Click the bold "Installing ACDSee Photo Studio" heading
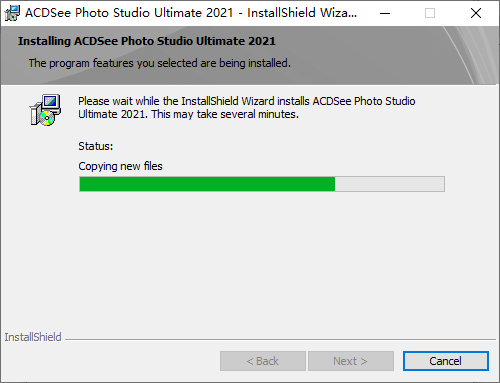This screenshot has width=500, height=383. tap(147, 41)
